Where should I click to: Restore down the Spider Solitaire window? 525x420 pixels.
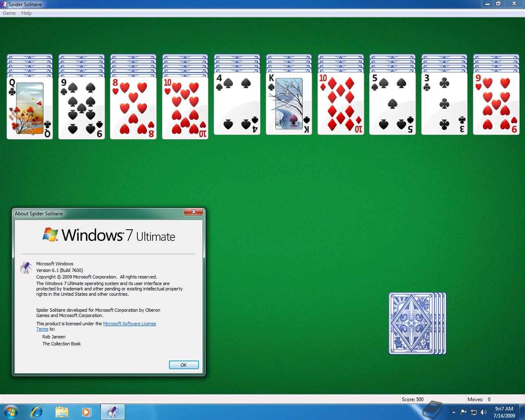click(498, 3)
